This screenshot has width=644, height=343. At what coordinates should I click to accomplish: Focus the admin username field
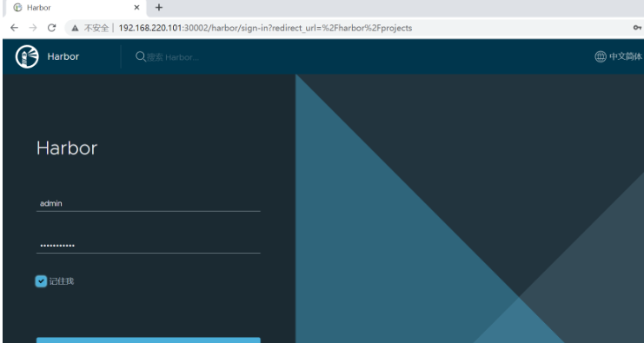point(149,203)
